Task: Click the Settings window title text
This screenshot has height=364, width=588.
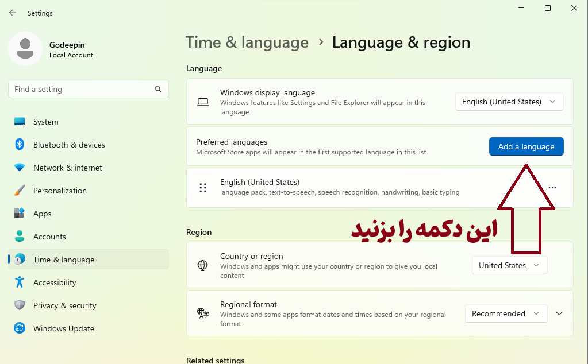Action: pos(40,13)
